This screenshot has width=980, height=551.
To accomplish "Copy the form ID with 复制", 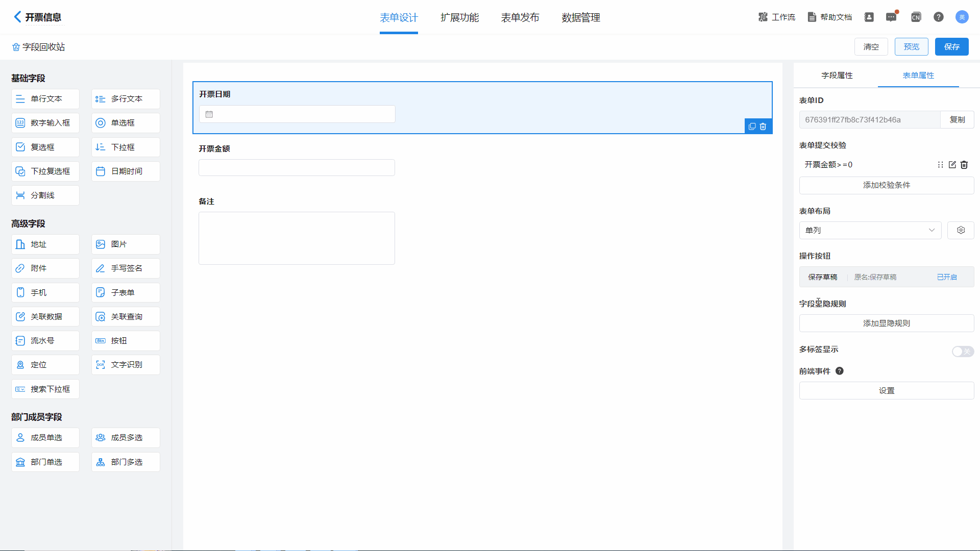I will [x=957, y=120].
